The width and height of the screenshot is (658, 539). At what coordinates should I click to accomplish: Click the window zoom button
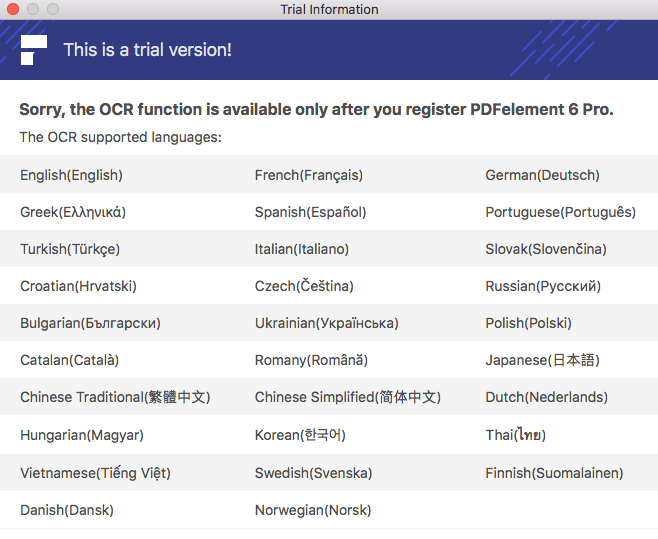[x=53, y=9]
